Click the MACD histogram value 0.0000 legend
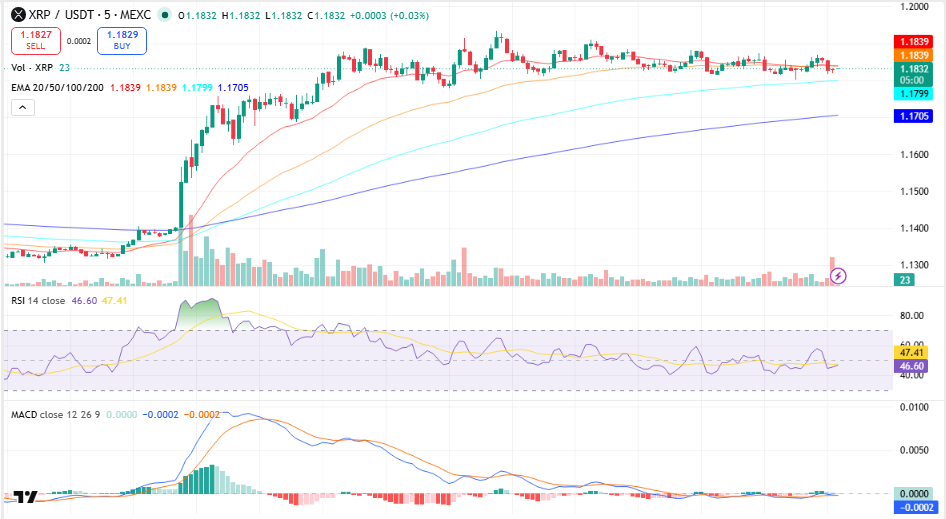 [x=122, y=415]
